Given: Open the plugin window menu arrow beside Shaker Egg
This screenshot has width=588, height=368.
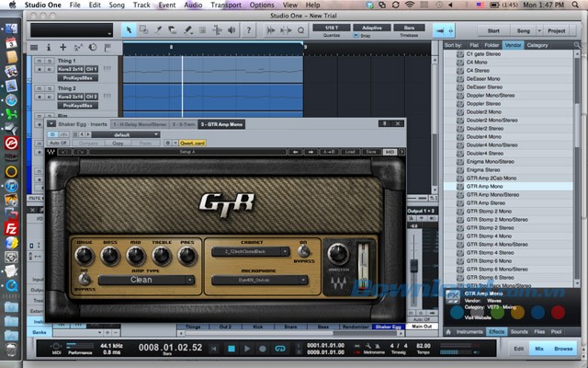Looking at the screenshot, I should click(x=51, y=123).
